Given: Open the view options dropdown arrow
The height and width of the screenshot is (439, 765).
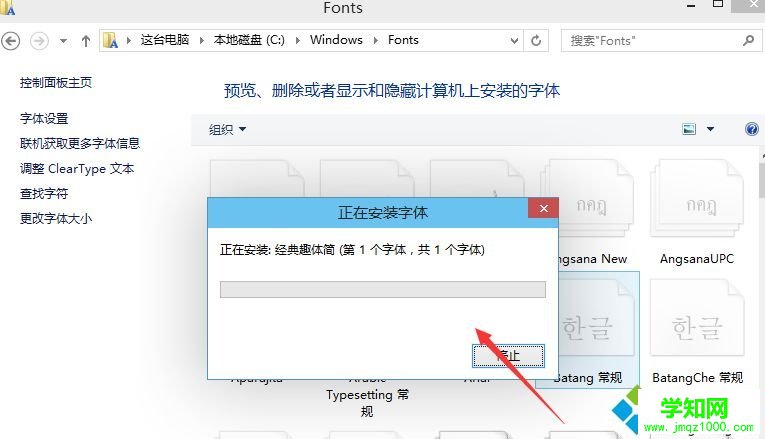Looking at the screenshot, I should [x=710, y=129].
